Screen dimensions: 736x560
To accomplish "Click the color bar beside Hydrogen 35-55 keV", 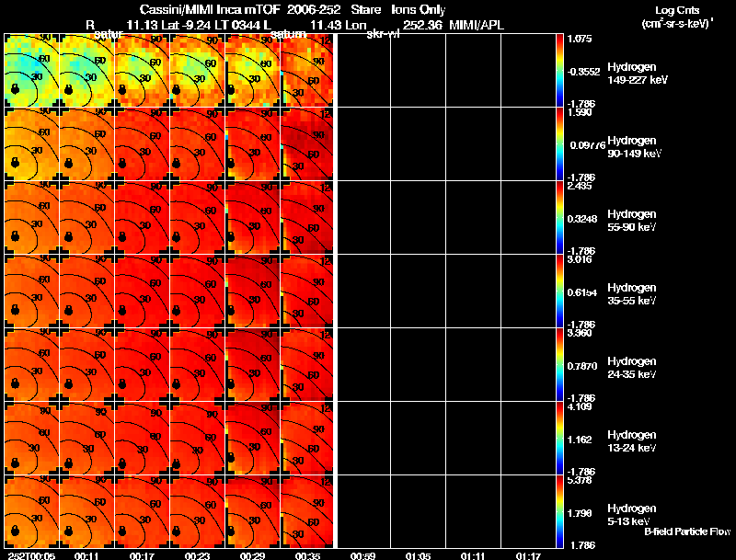I will [x=559, y=291].
